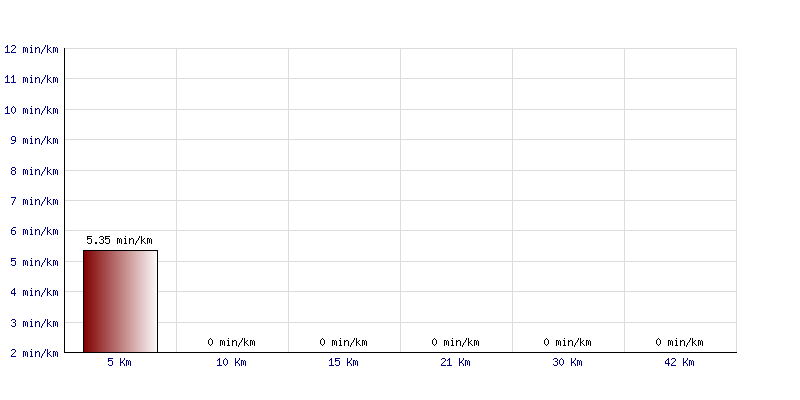Click the 9 min/km y-axis label

pos(34,140)
